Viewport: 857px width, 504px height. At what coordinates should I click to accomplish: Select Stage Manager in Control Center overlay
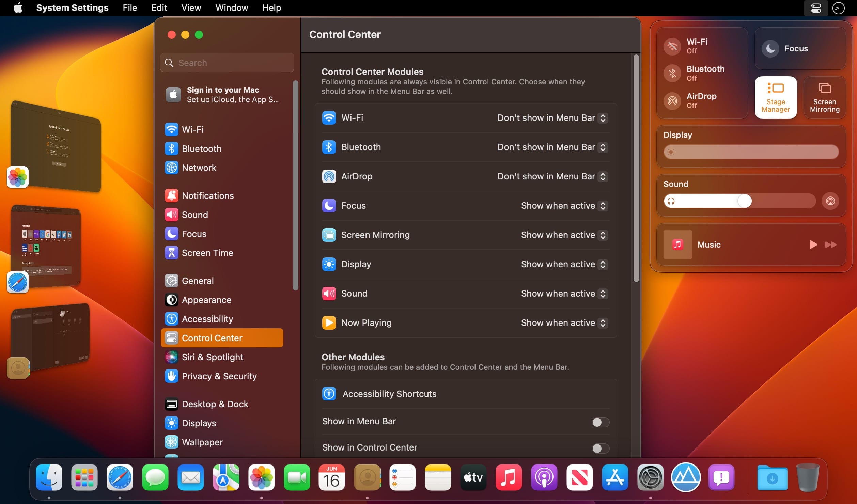coord(776,97)
